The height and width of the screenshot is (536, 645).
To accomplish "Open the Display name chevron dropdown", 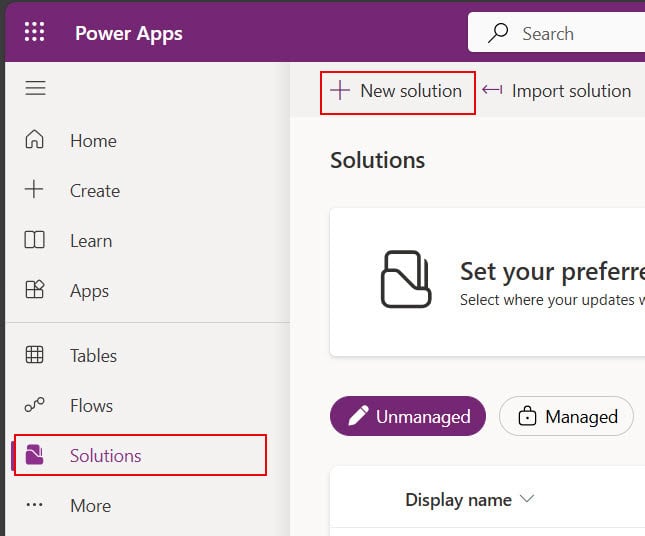I will click(527, 499).
